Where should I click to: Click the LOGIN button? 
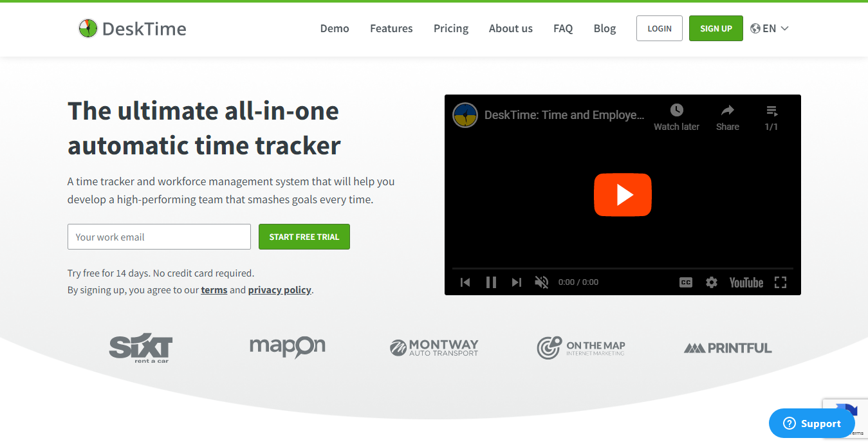pos(660,28)
